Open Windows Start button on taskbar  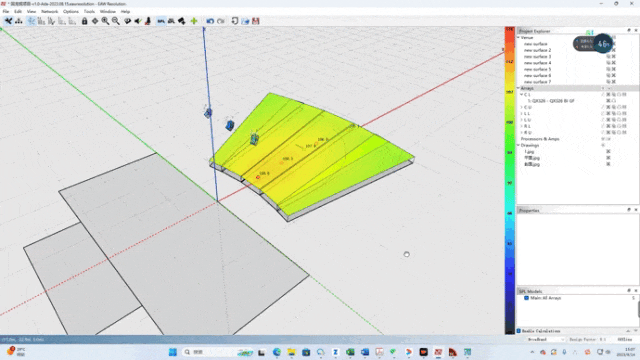[173, 352]
